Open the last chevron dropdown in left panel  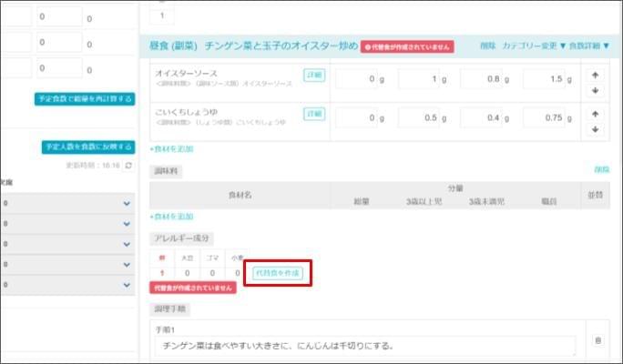(127, 285)
